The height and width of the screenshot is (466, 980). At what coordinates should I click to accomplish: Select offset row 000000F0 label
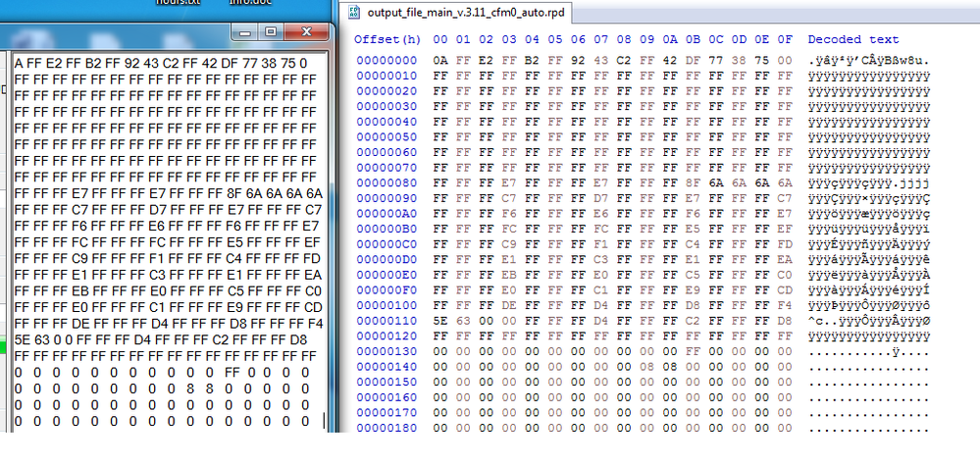[387, 290]
